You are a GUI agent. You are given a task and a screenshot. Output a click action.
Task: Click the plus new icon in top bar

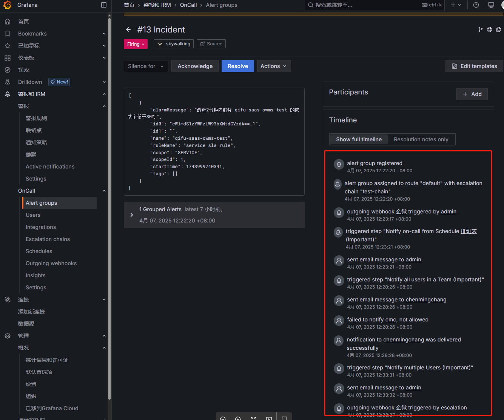point(456,5)
